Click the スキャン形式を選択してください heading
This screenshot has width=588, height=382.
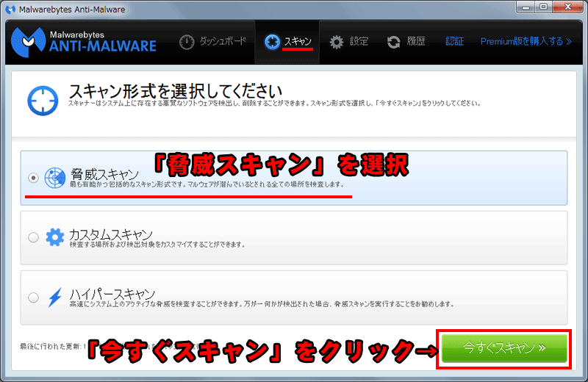point(175,91)
